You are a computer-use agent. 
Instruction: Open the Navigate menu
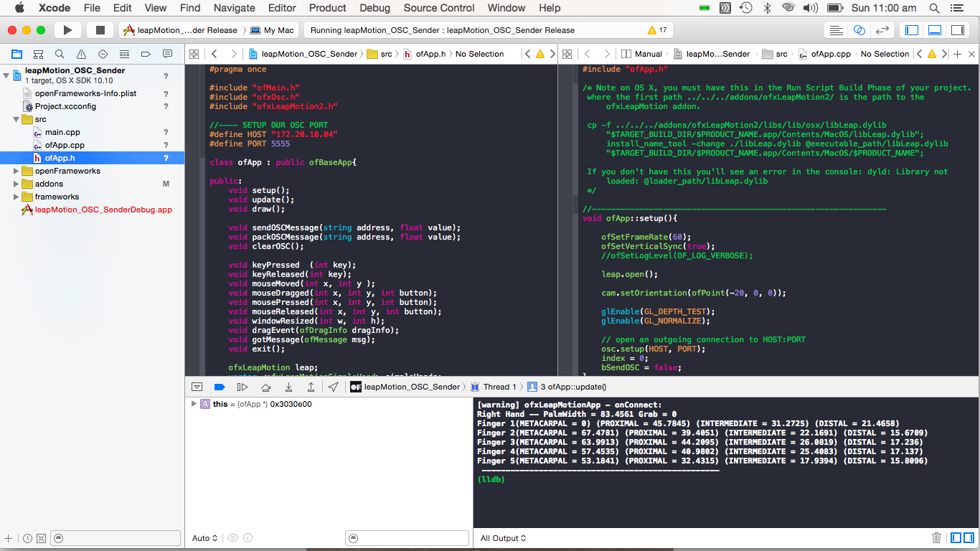(x=235, y=8)
